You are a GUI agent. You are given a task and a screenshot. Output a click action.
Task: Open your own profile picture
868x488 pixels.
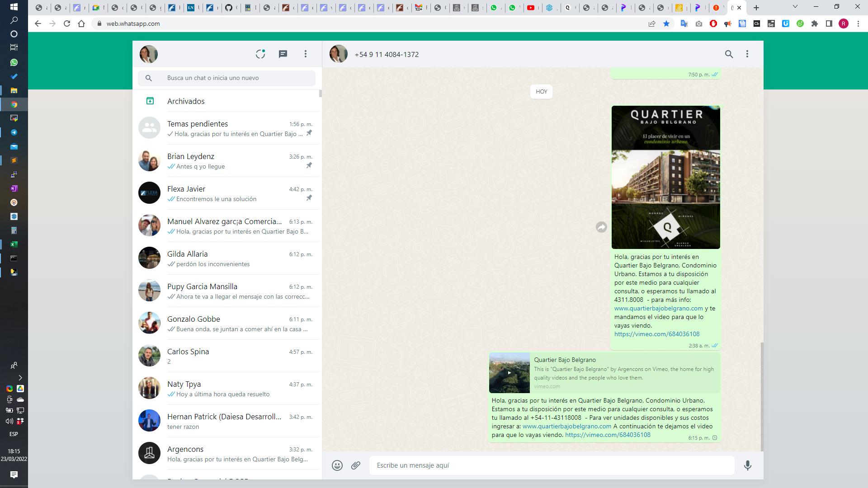(x=149, y=54)
